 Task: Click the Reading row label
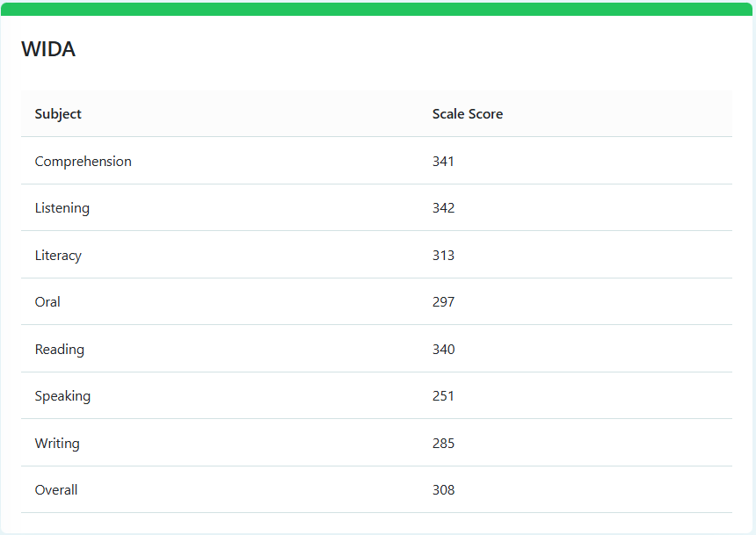click(59, 349)
